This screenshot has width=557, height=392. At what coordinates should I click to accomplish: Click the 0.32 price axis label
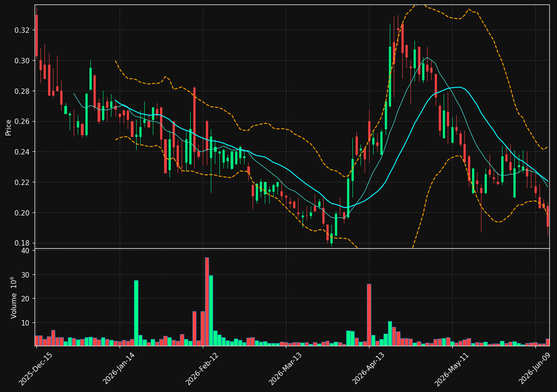pyautogui.click(x=22, y=30)
